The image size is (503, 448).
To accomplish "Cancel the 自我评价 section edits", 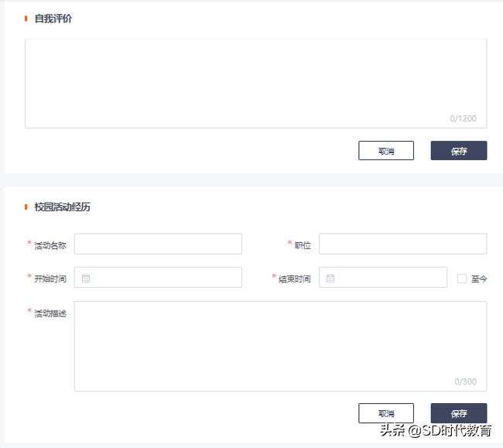I will (x=386, y=151).
